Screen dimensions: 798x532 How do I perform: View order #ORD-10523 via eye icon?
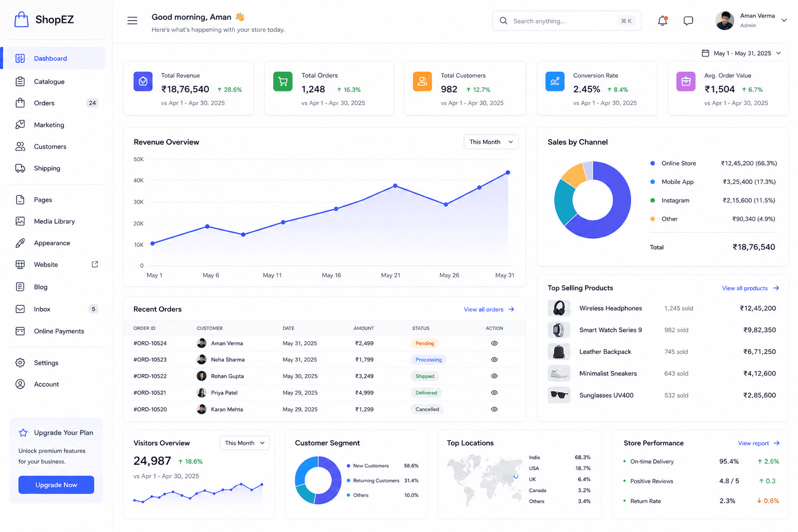[494, 360]
